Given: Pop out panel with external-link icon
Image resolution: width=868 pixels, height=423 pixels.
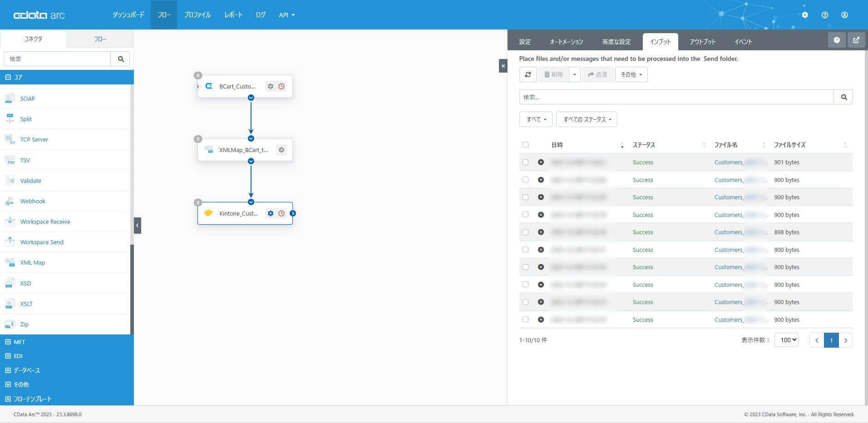Looking at the screenshot, I should click(856, 40).
